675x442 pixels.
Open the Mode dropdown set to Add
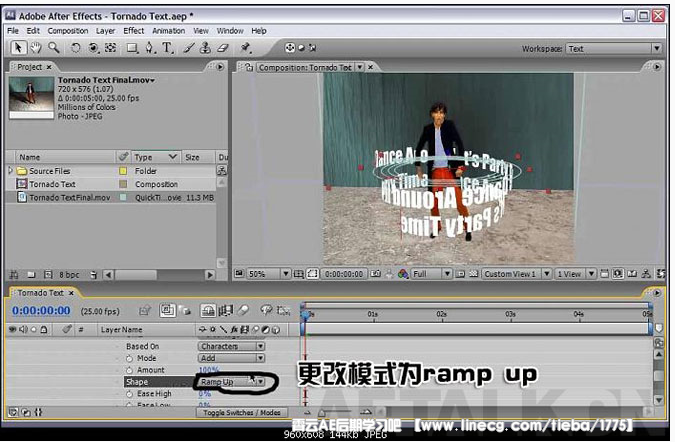[x=231, y=358]
